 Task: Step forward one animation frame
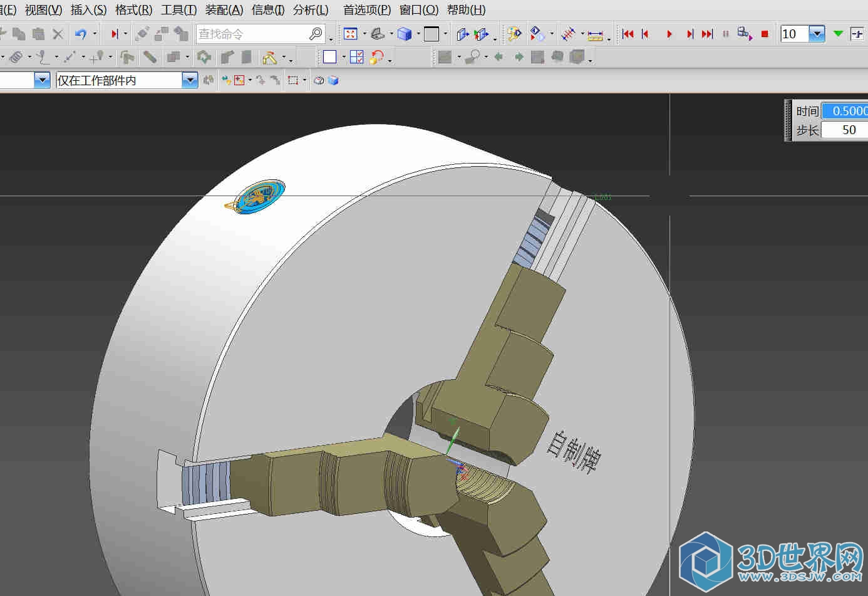(690, 34)
